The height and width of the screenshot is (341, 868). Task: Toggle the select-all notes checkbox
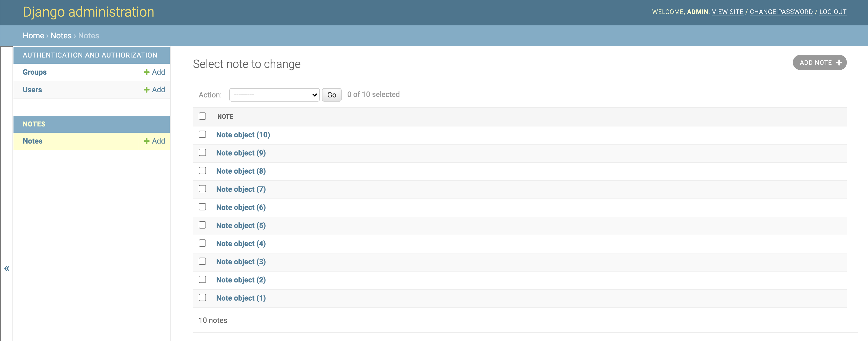pos(202,116)
